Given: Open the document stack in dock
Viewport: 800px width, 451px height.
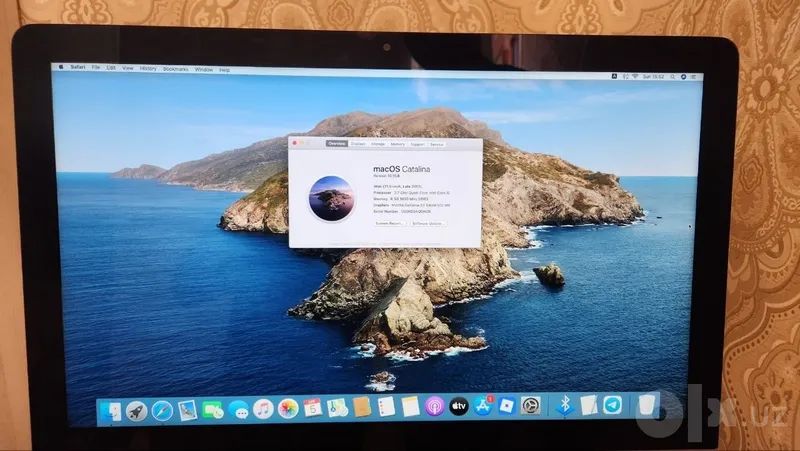Looking at the screenshot, I should [589, 405].
